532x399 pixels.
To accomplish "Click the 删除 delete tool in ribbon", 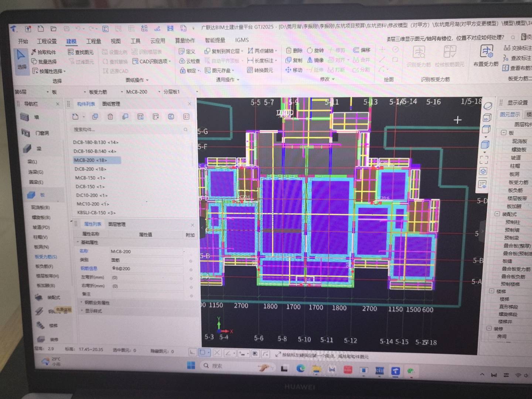I will click(x=294, y=50).
